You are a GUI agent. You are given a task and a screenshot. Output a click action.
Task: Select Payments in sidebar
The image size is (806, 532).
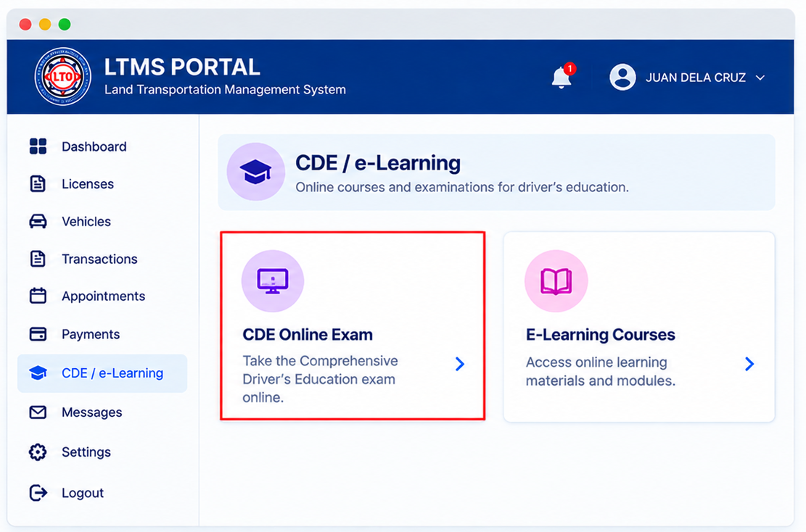91,334
